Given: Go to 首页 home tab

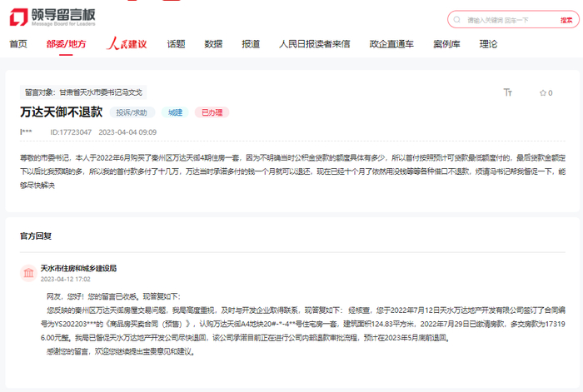Looking at the screenshot, I should [x=18, y=44].
